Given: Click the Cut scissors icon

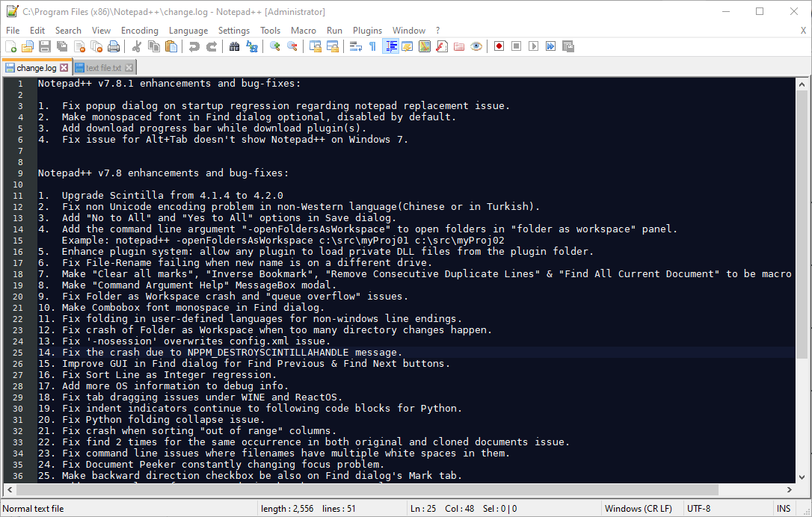Looking at the screenshot, I should (x=137, y=46).
